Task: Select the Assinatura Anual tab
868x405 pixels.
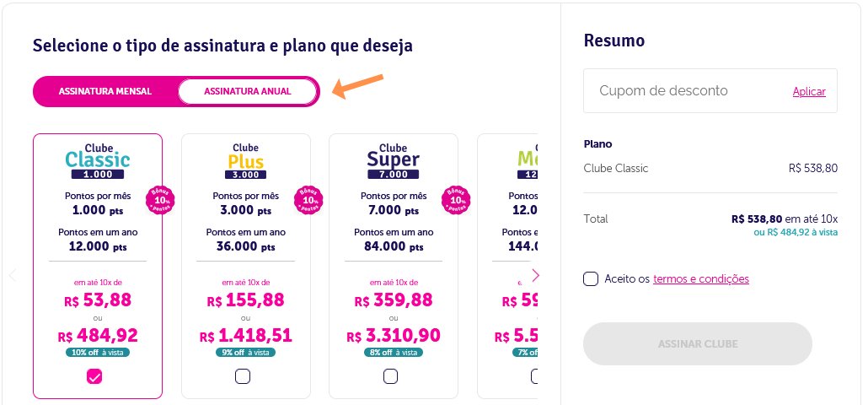Action: [248, 91]
